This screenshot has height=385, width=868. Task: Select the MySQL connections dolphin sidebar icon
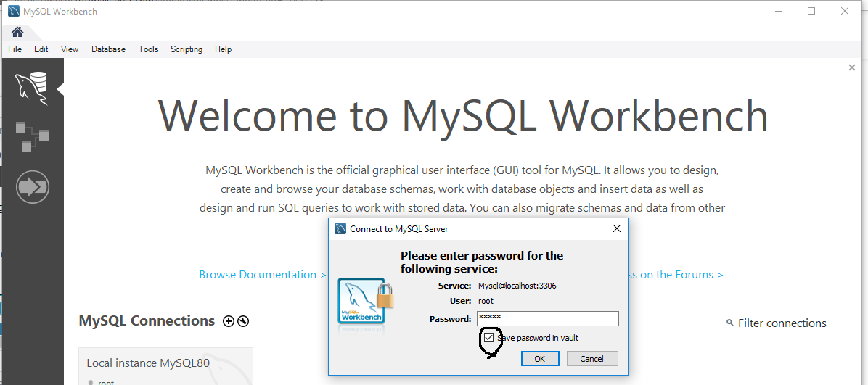click(x=31, y=88)
